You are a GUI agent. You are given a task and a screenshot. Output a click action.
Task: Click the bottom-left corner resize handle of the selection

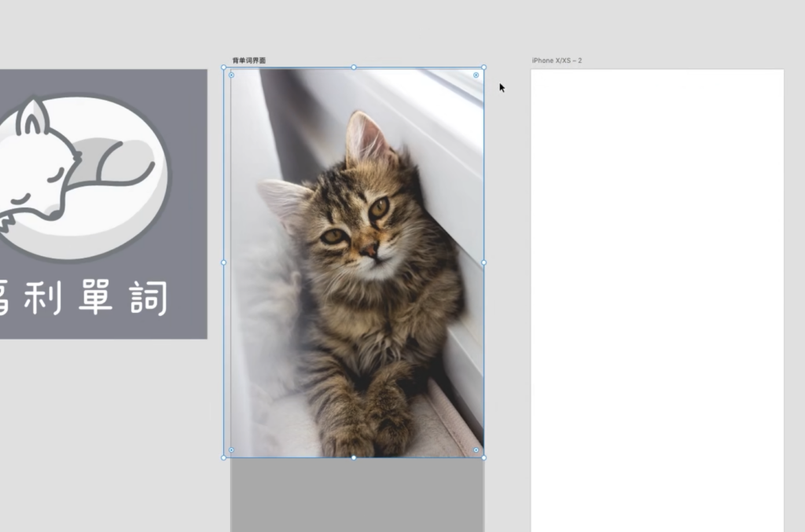point(224,457)
